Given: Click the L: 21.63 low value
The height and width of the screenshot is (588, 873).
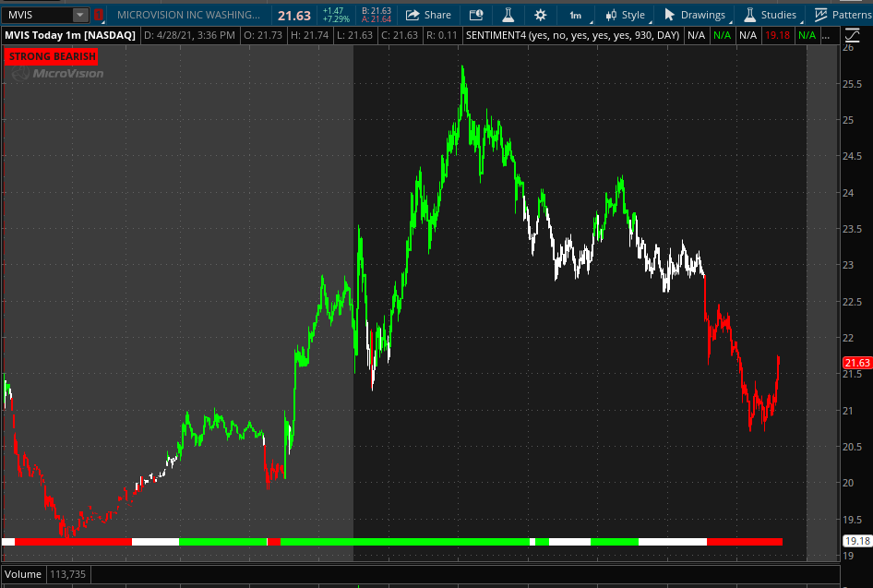Looking at the screenshot, I should tap(354, 35).
